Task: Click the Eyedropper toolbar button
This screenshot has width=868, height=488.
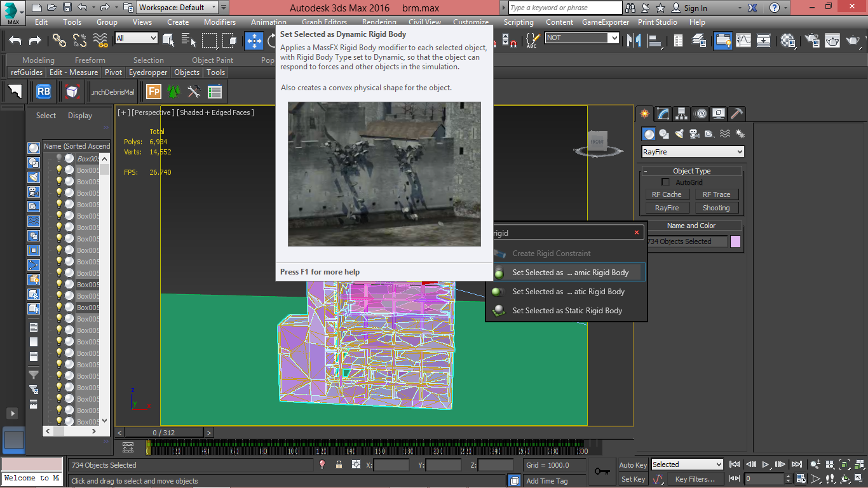Action: coord(148,72)
